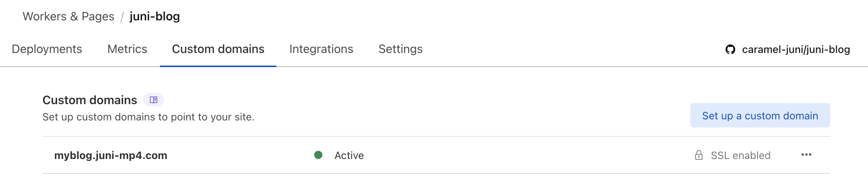Viewport: 868px width, 189px height.
Task: Navigate to Workers & Pages breadcrumb
Action: pos(68,16)
